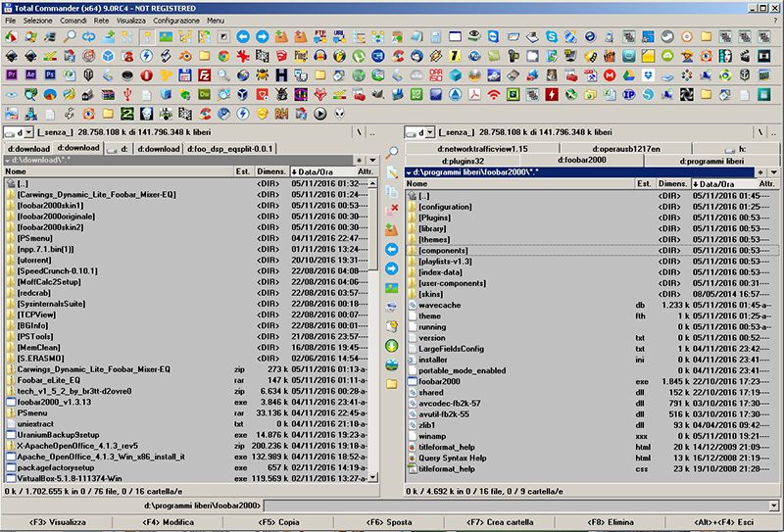Click the F8 Elimina button
This screenshot has width=784, height=532.
(x=610, y=522)
